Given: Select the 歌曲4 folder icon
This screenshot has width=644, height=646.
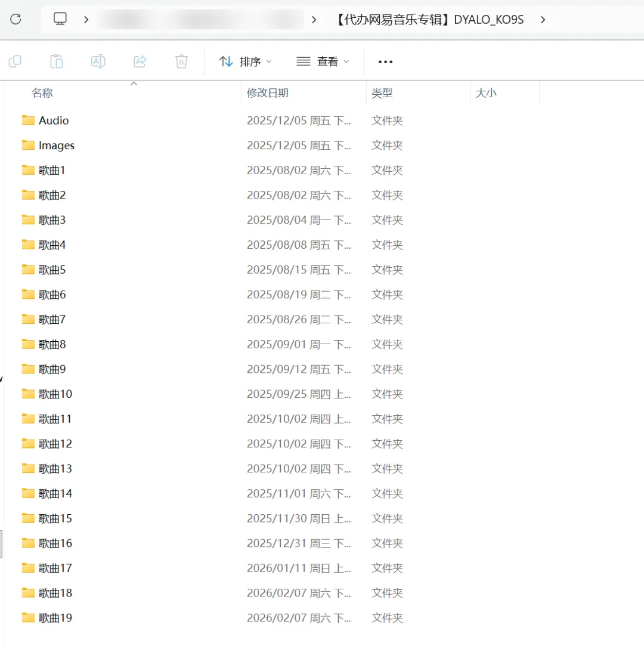Looking at the screenshot, I should click(28, 245).
